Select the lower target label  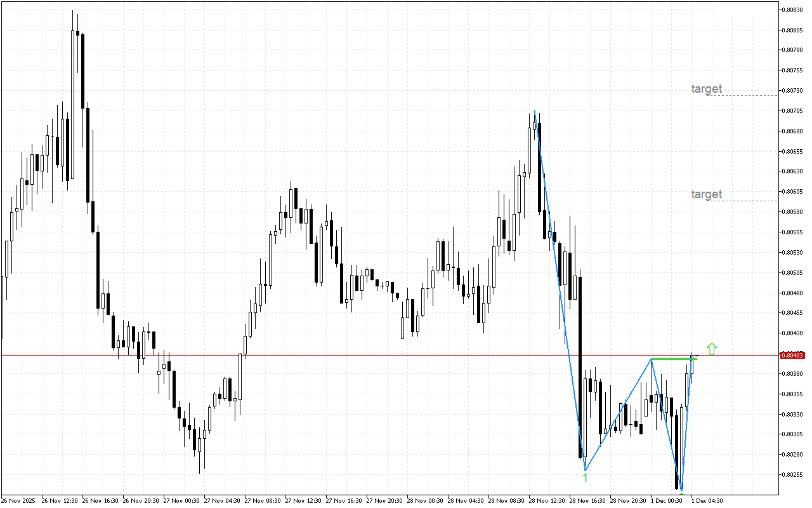pos(706,194)
